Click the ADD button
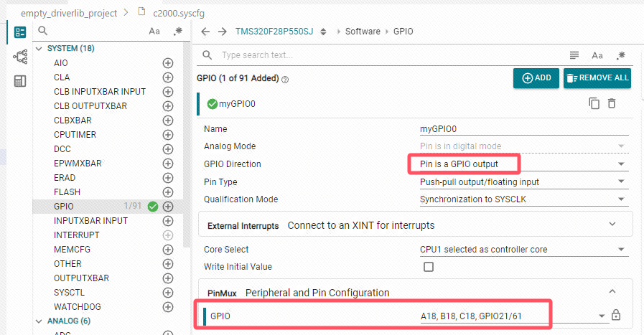Viewport: 644px width, 335px height. click(x=536, y=78)
